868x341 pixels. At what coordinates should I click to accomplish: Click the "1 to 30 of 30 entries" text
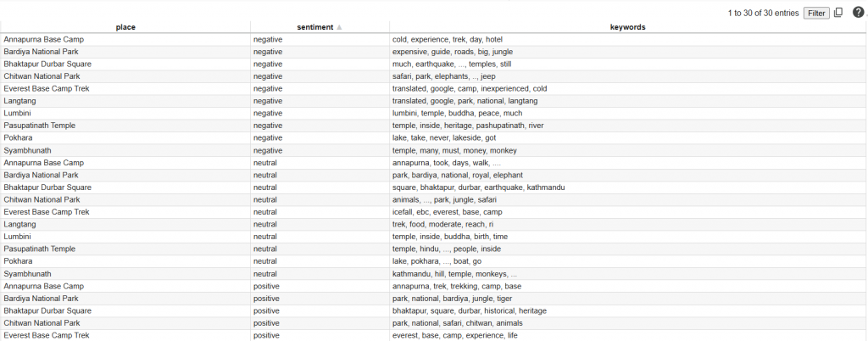pos(764,14)
